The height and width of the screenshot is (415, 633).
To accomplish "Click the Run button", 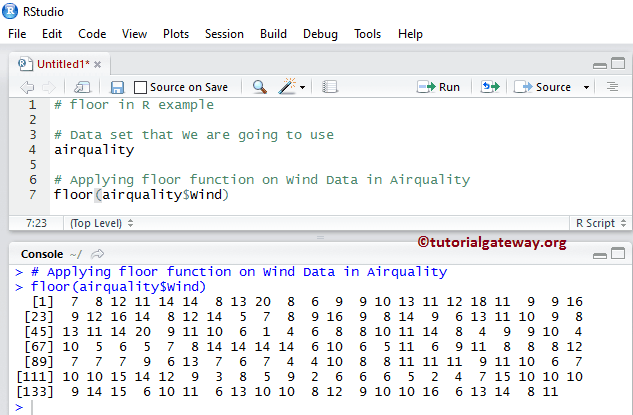I will 438,87.
